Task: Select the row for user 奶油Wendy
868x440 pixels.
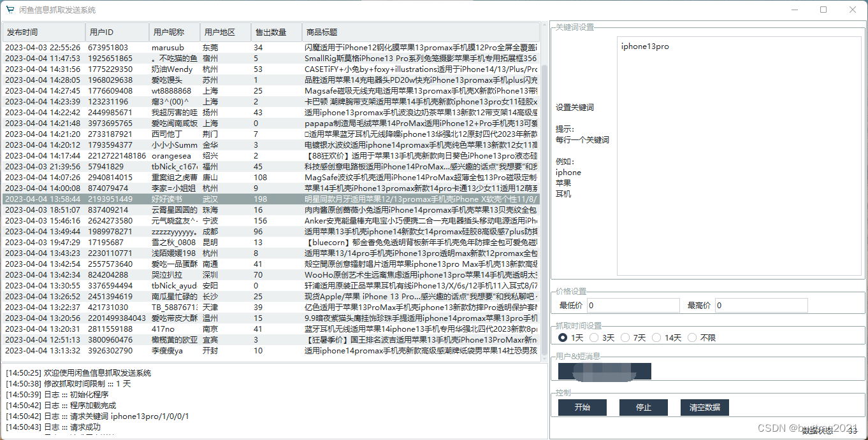Action: click(x=271, y=69)
